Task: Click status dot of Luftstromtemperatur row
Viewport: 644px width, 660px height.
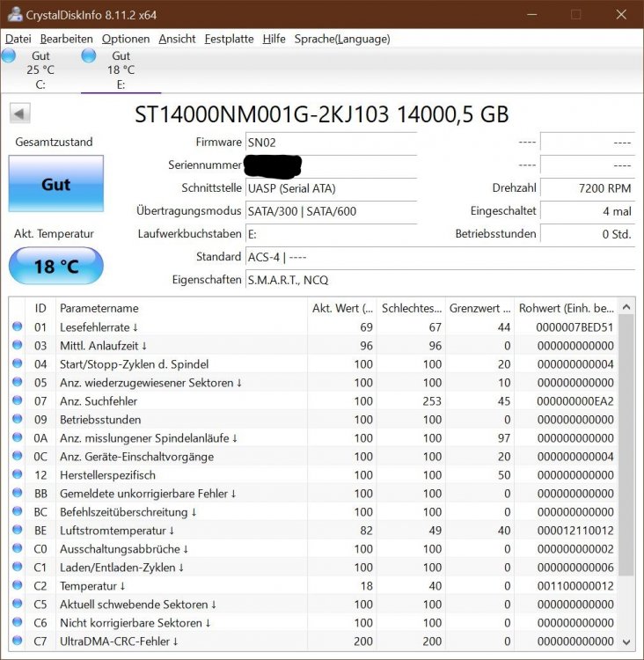Action: tap(18, 530)
